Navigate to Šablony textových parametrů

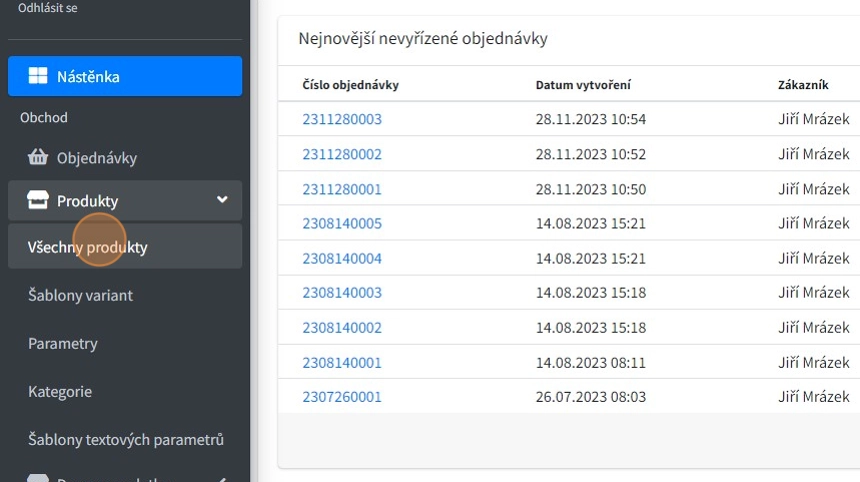[126, 439]
